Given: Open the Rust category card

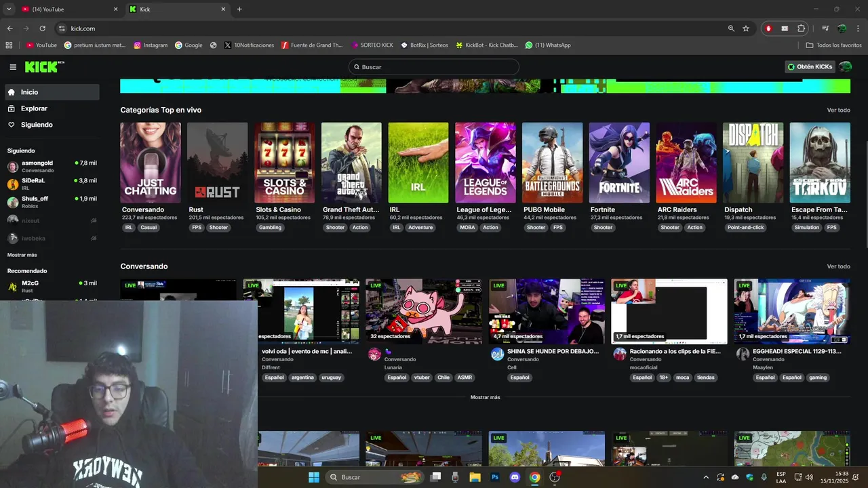Looking at the screenshot, I should (218, 163).
